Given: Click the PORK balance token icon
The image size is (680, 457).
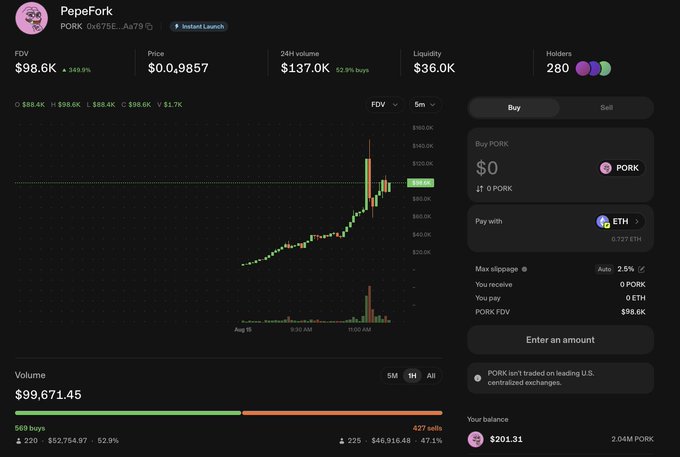Looking at the screenshot, I should [475, 439].
